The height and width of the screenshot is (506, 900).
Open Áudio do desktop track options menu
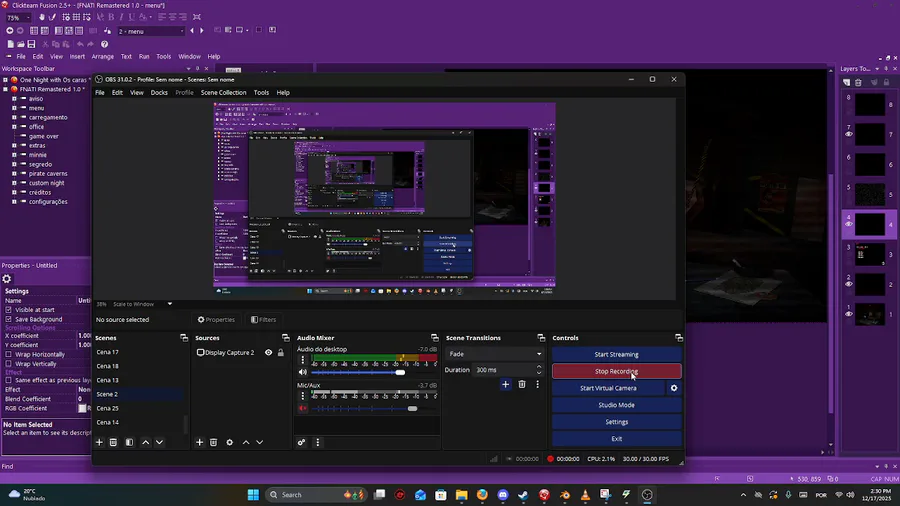click(x=302, y=360)
